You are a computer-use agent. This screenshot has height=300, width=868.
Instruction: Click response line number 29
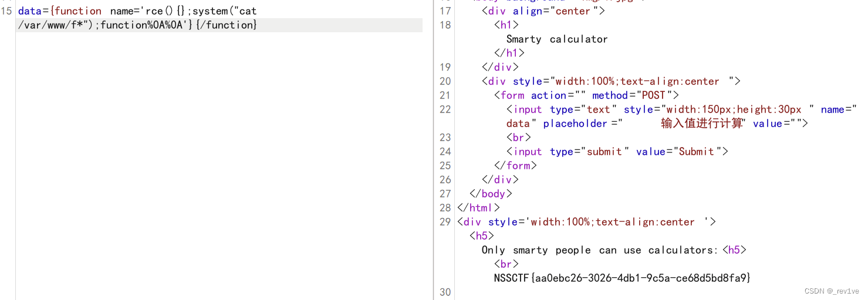click(445, 222)
